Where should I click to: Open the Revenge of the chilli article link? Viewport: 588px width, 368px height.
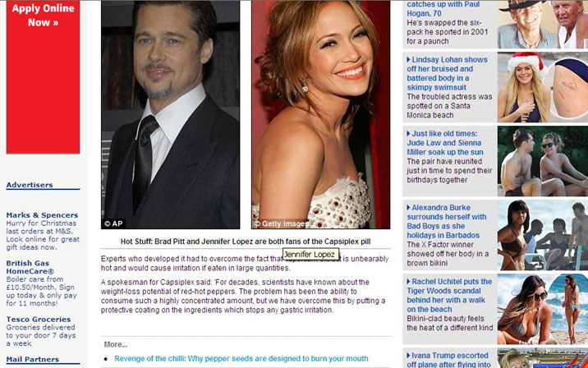click(x=241, y=358)
